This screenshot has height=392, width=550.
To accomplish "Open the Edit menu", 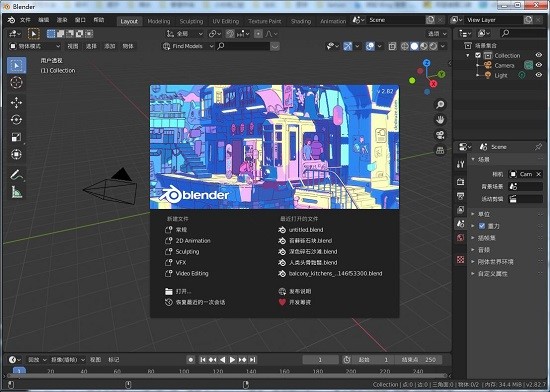I will pyautogui.click(x=43, y=20).
